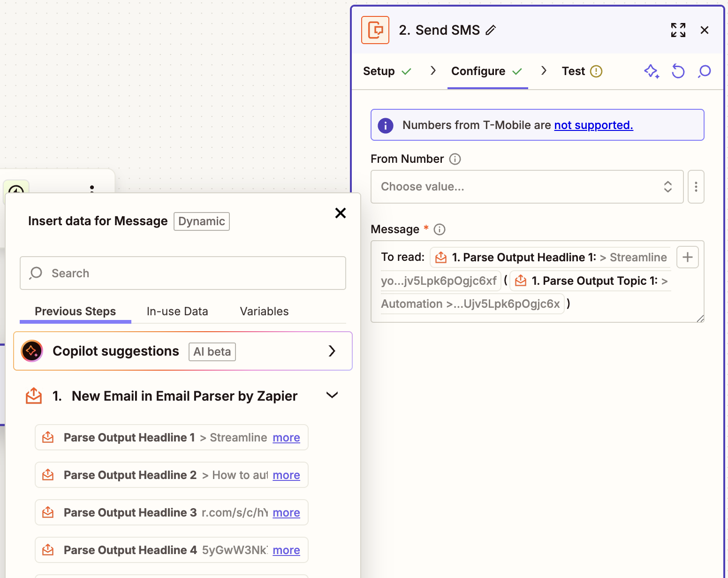Click the Dynamic badge

point(202,221)
